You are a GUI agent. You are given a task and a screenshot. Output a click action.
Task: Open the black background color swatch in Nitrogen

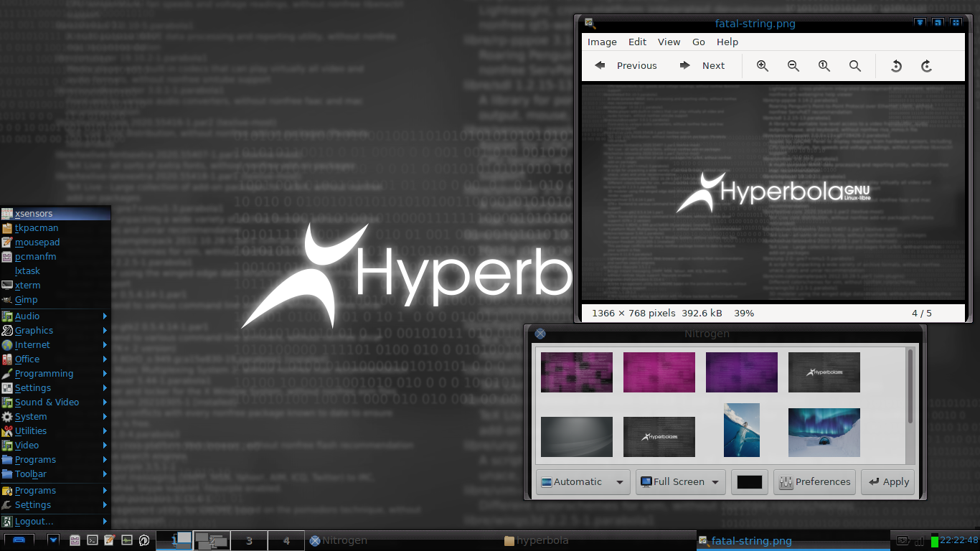click(x=750, y=482)
